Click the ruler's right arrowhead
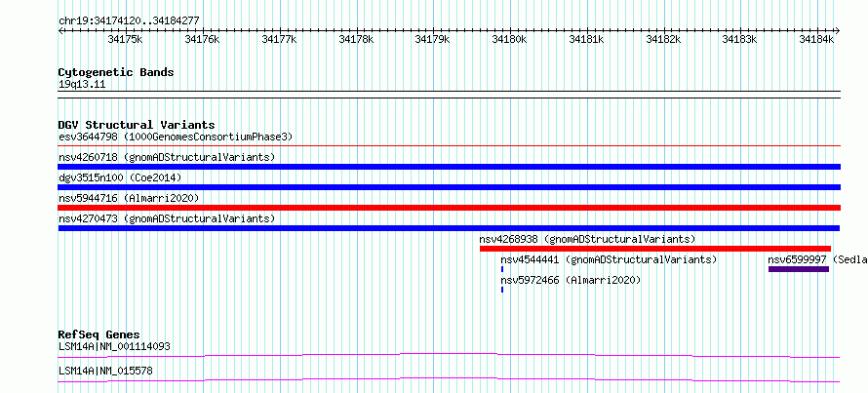This screenshot has width=868, height=393. (838, 30)
